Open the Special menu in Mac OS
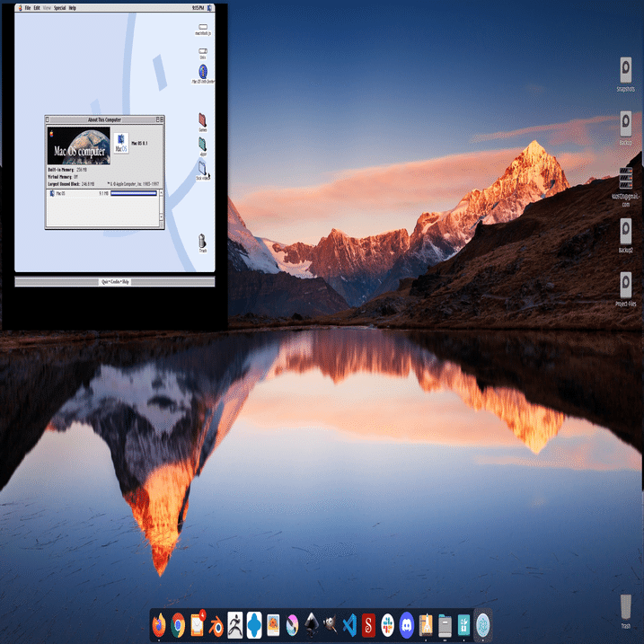The width and height of the screenshot is (644, 644). point(59,8)
